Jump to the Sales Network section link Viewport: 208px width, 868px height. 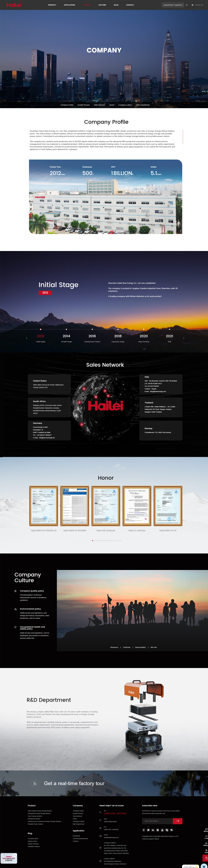point(99,105)
